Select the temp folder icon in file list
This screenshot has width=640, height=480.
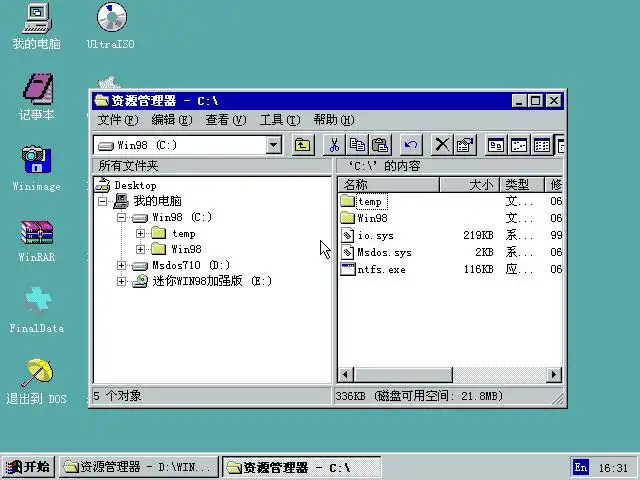347,201
